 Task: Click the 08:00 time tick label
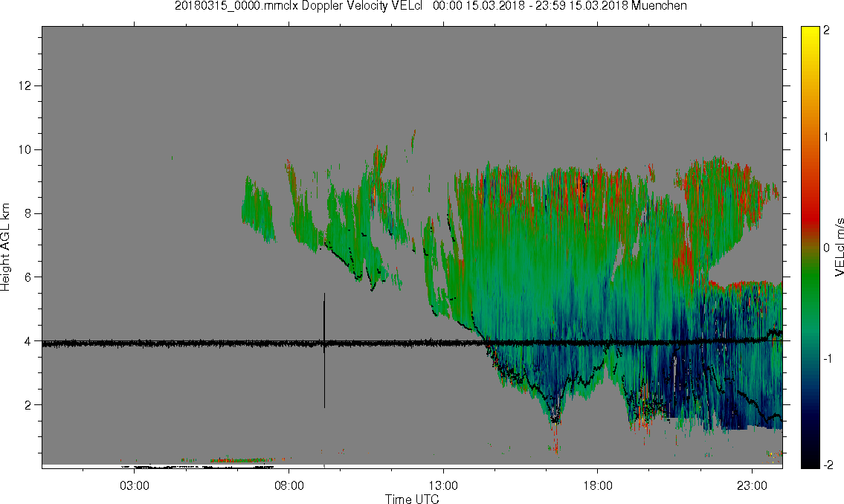(x=289, y=485)
